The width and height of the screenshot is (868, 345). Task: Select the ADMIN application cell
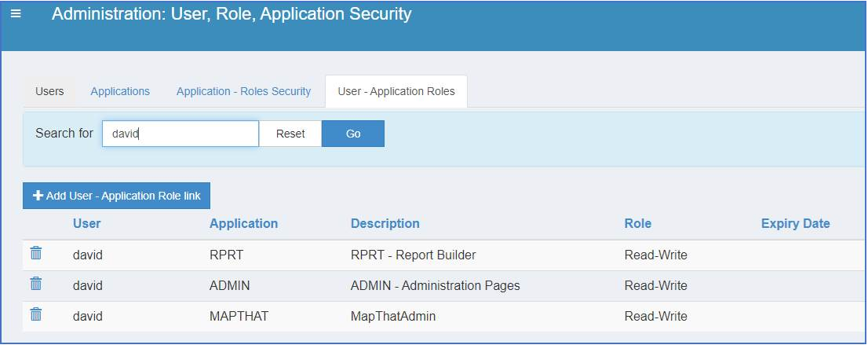(230, 285)
